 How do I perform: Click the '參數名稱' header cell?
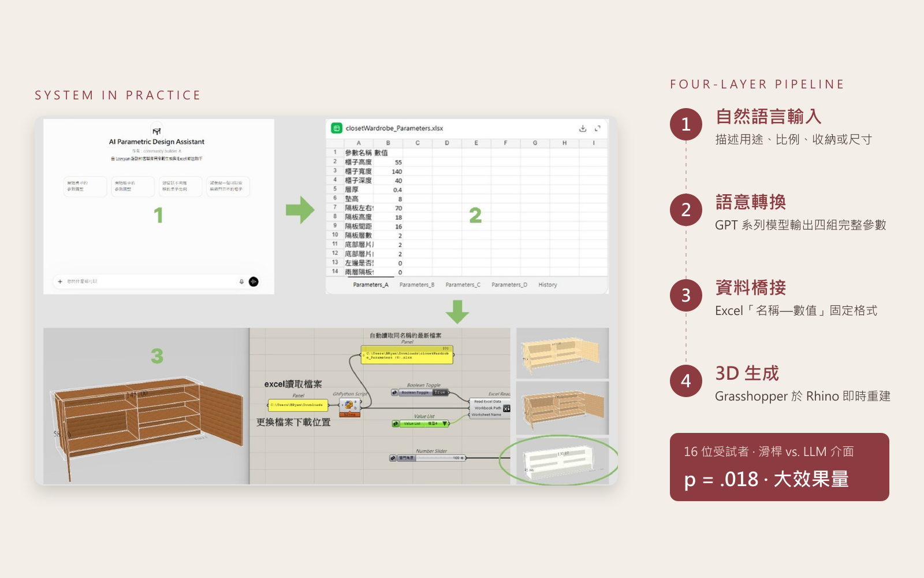point(359,153)
